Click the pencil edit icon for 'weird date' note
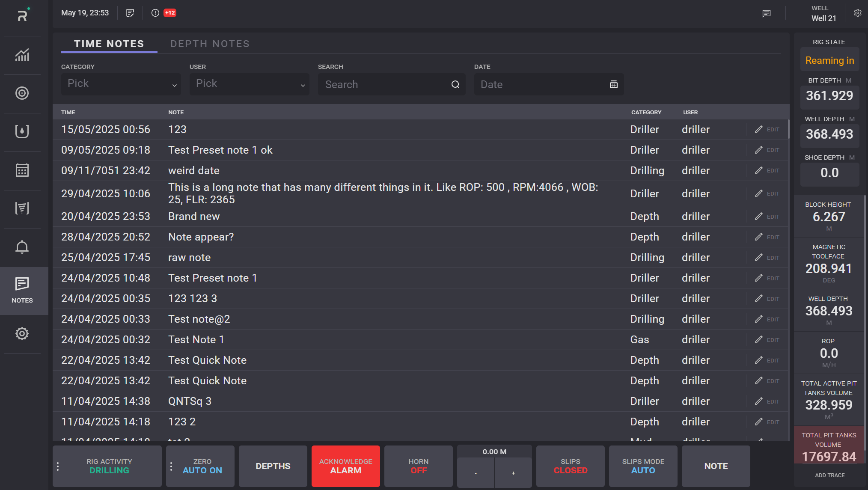 coord(758,171)
